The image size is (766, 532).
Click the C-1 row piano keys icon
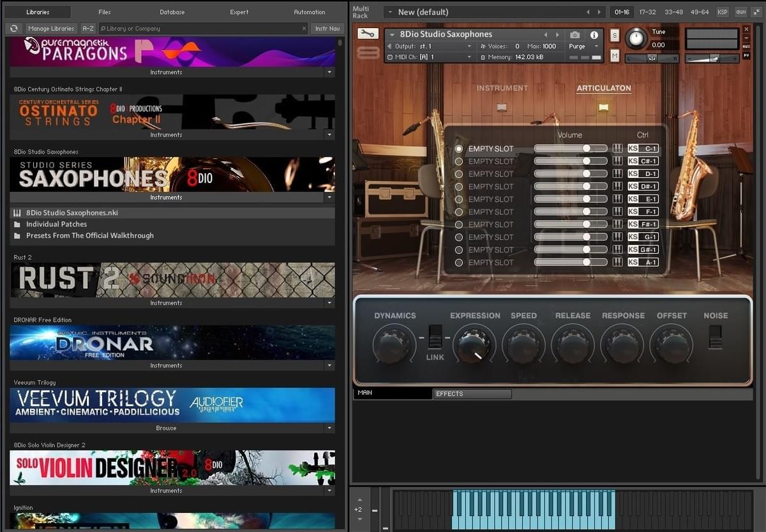pos(617,149)
